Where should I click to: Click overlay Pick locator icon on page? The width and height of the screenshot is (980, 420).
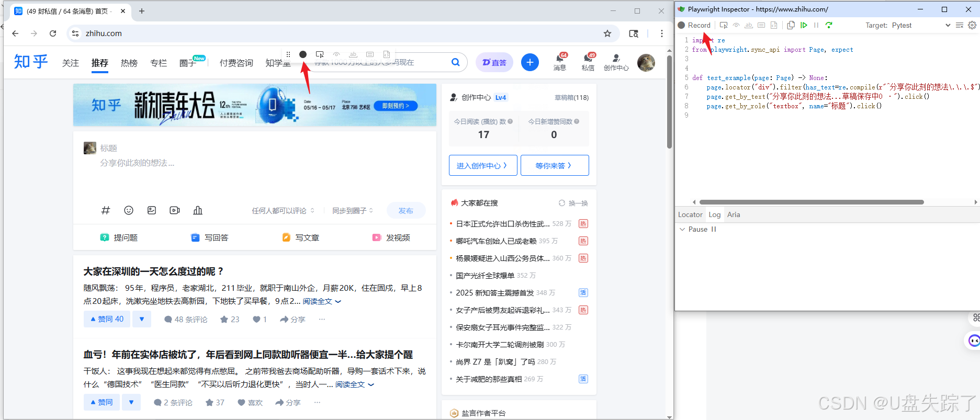pyautogui.click(x=320, y=54)
